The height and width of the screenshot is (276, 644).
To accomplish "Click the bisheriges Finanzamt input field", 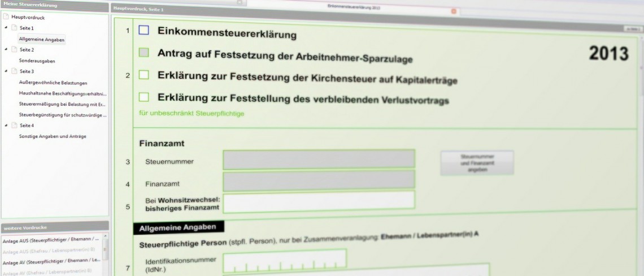I will [x=319, y=202].
